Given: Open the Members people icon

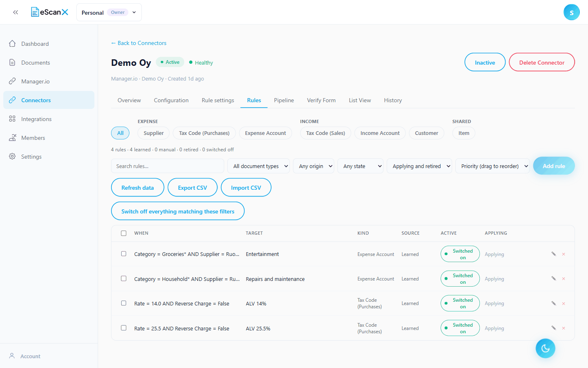Looking at the screenshot, I should click(12, 137).
